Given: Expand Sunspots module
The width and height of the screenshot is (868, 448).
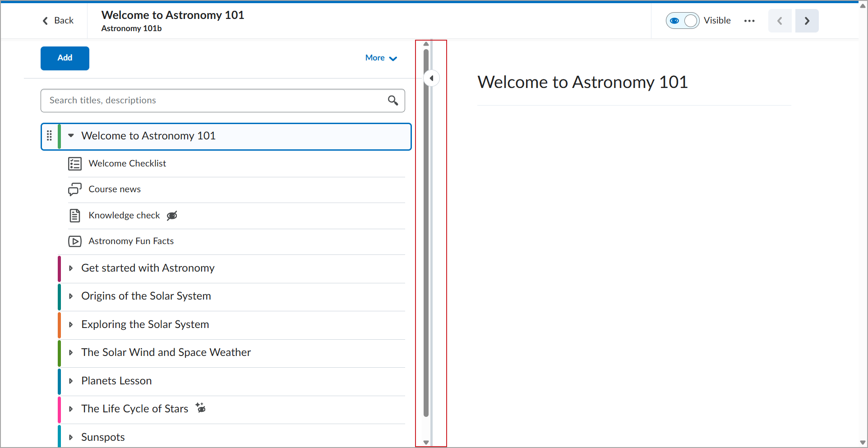Looking at the screenshot, I should point(71,438).
